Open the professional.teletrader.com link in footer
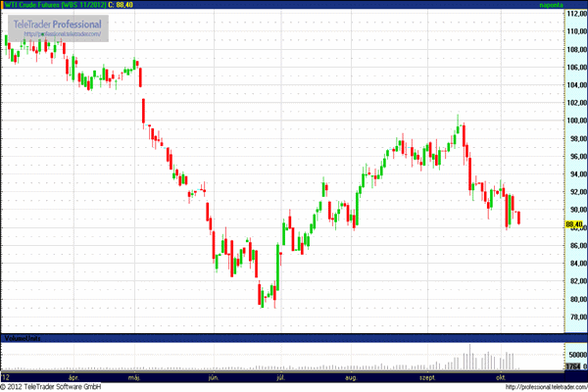The image size is (588, 392). 546,386
